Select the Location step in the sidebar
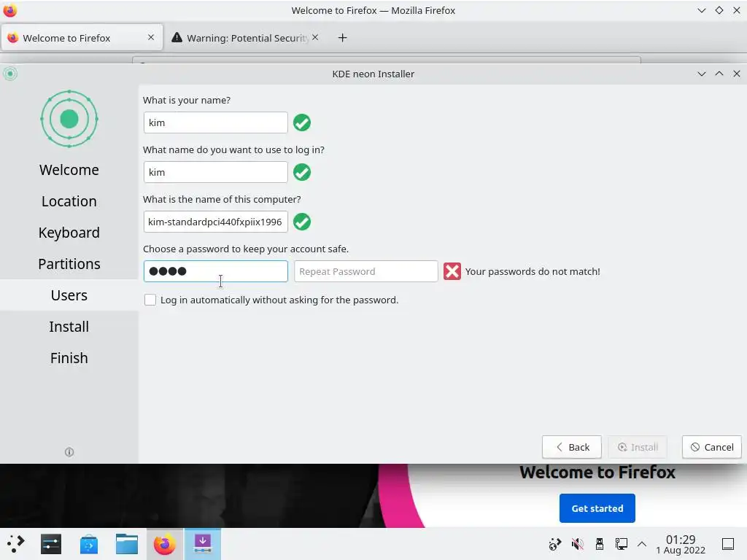 click(x=69, y=201)
